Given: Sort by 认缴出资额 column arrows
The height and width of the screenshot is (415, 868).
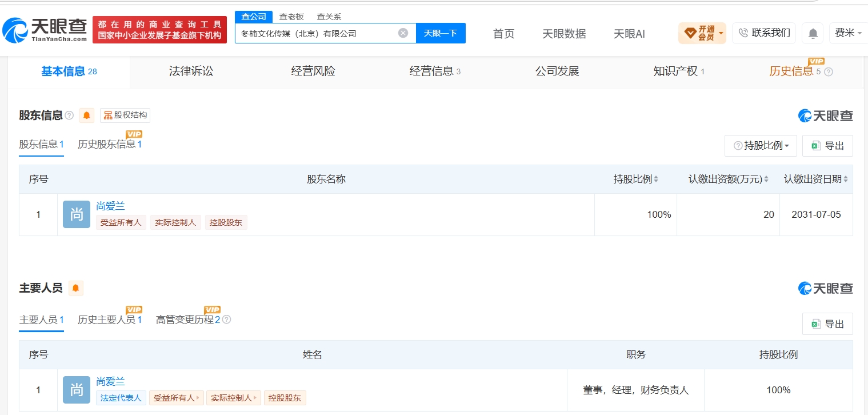Looking at the screenshot, I should point(766,179).
